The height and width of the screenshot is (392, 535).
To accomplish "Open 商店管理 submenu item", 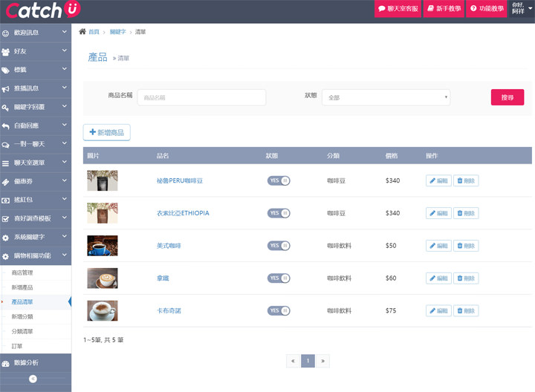I will 22,272.
